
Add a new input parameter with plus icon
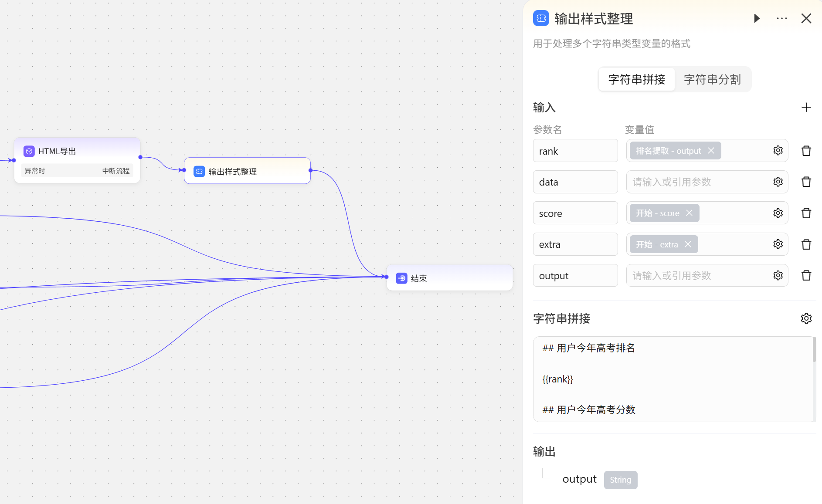point(806,108)
